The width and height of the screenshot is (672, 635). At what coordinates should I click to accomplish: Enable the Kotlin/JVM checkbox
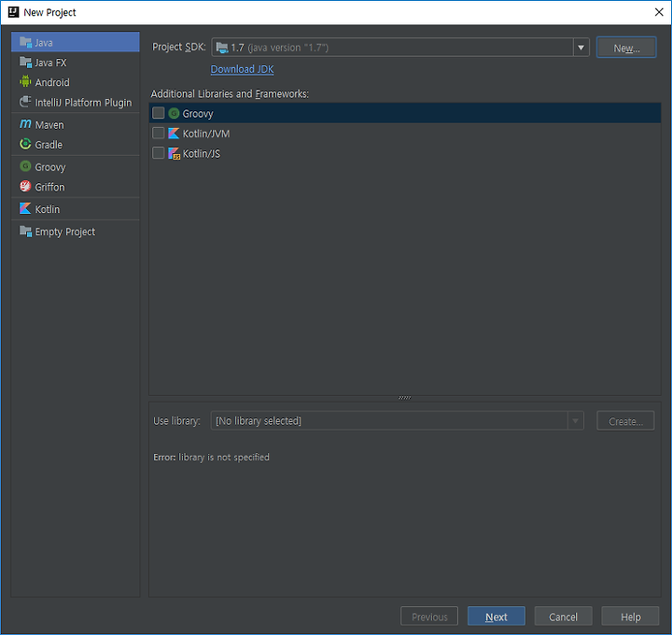coord(158,133)
